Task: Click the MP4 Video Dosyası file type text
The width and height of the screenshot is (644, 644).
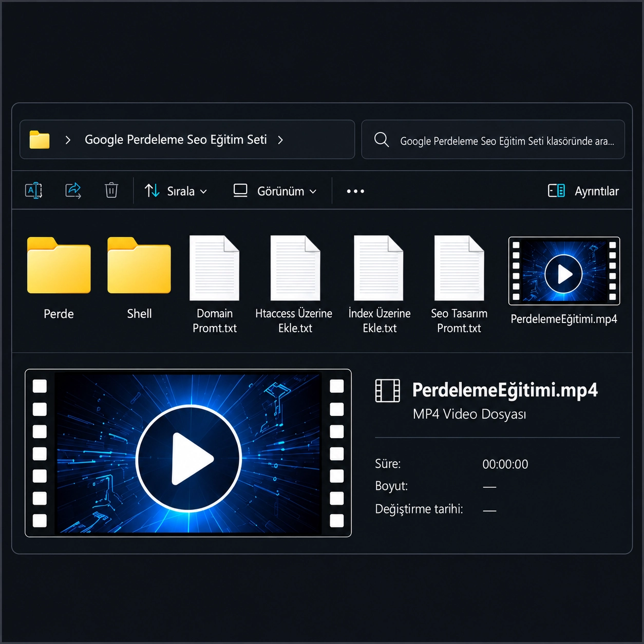Action: point(469,414)
